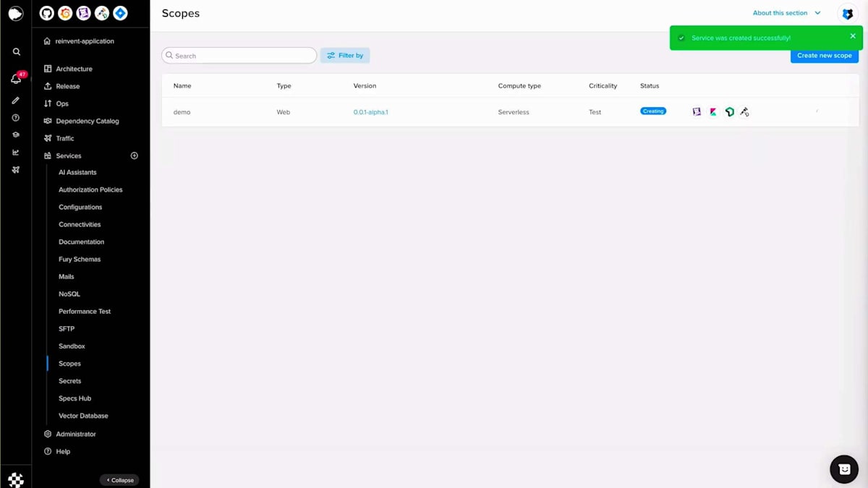Open version 0.0.1-alpha.1 link

(x=370, y=112)
